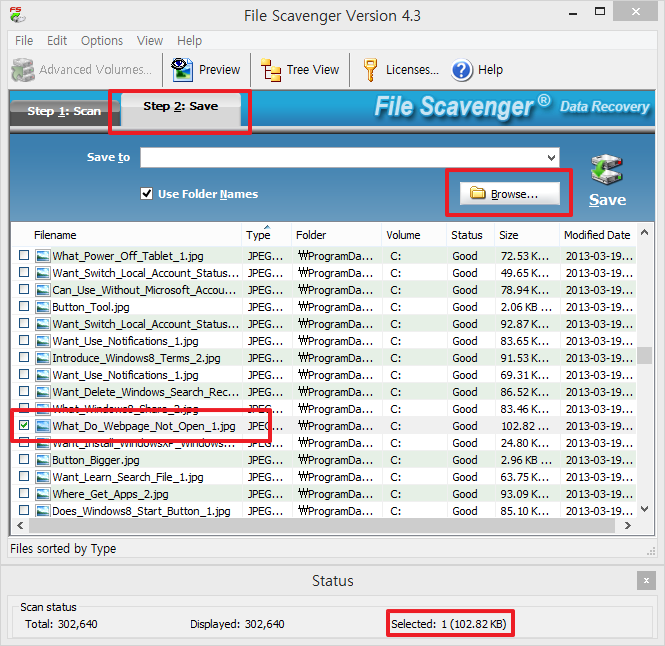Viewport: 665px width, 646px height.
Task: Click the size 102.82 cell
Action: click(x=525, y=426)
